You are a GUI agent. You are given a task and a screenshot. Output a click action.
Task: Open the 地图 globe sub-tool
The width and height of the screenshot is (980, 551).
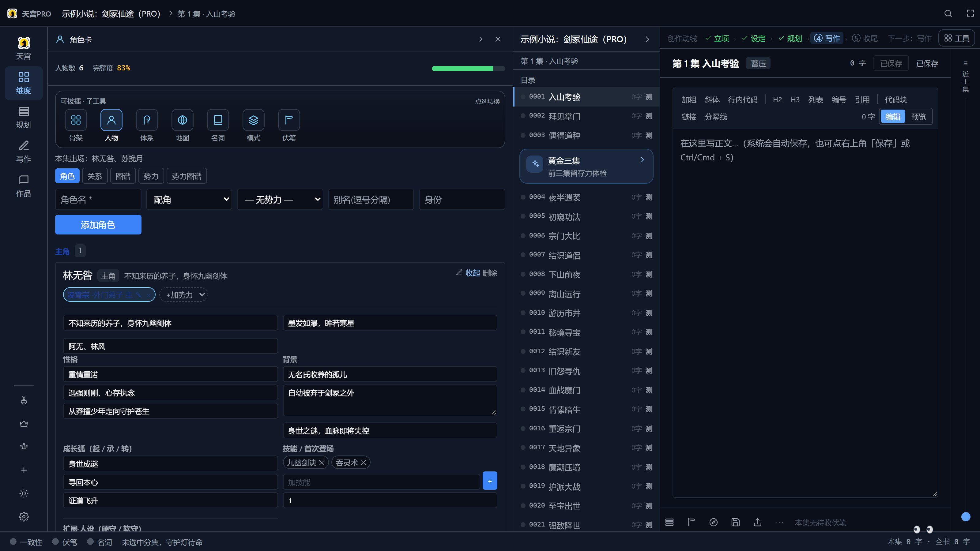[182, 120]
